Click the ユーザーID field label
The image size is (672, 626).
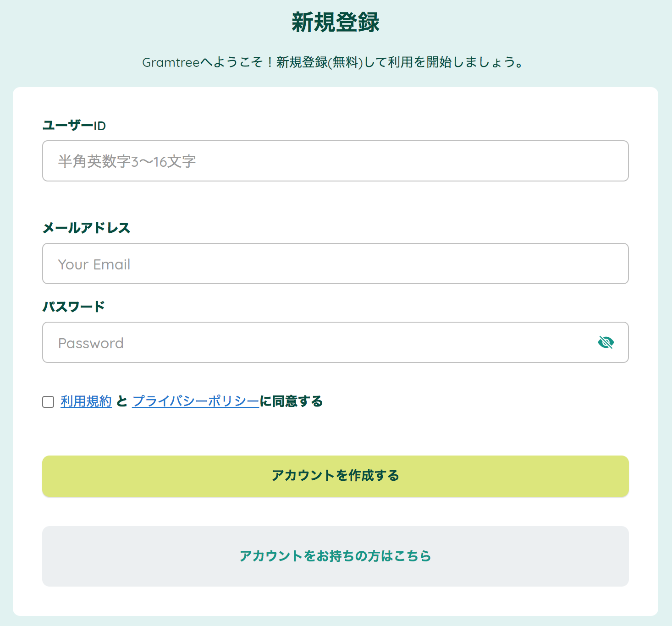tap(74, 125)
